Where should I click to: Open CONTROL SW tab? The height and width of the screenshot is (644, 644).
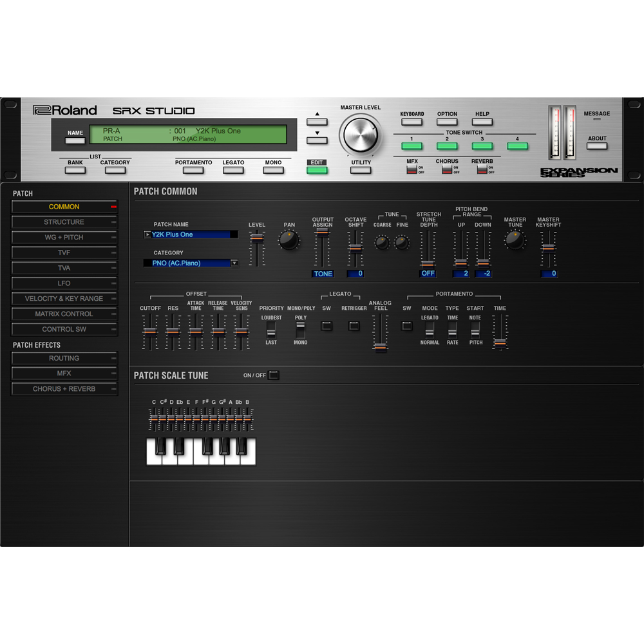click(64, 329)
